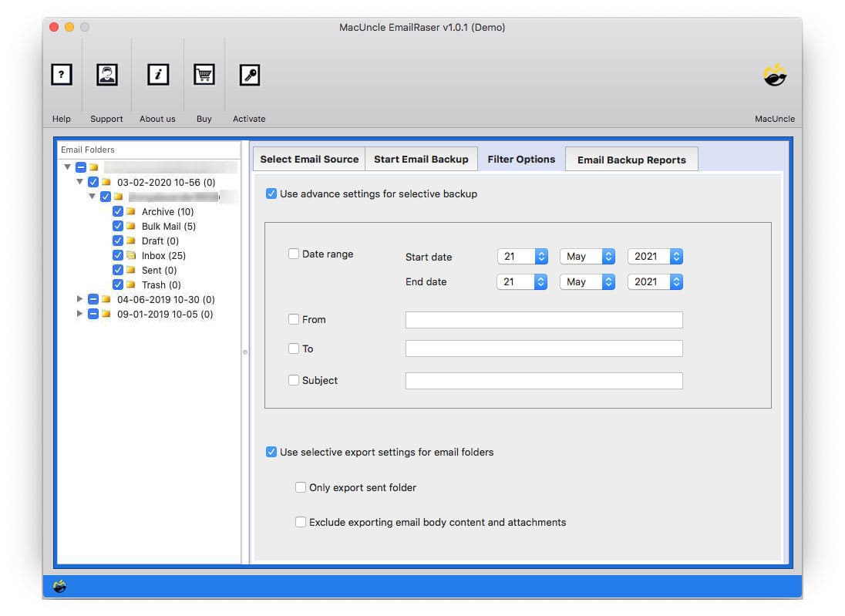845x616 pixels.
Task: Click the Start Email Backup tab button
Action: [x=421, y=159]
